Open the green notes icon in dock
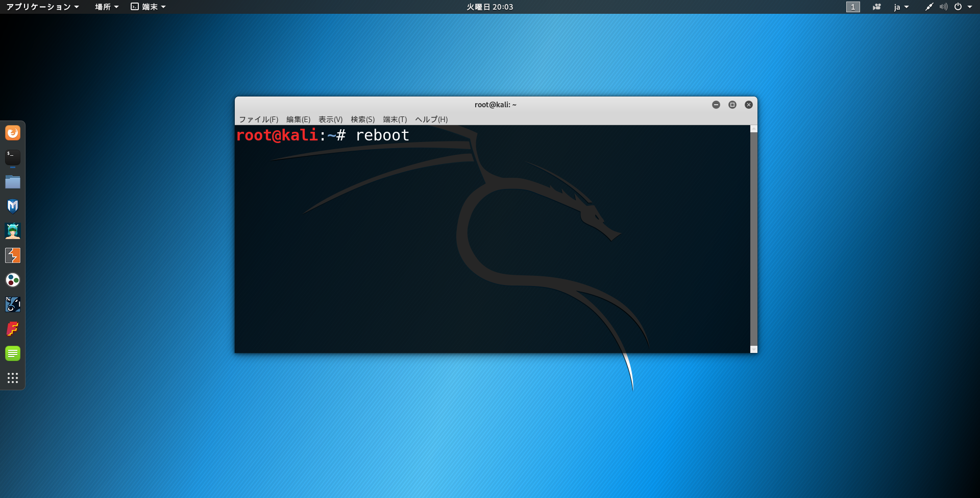The height and width of the screenshot is (498, 980). click(x=13, y=353)
